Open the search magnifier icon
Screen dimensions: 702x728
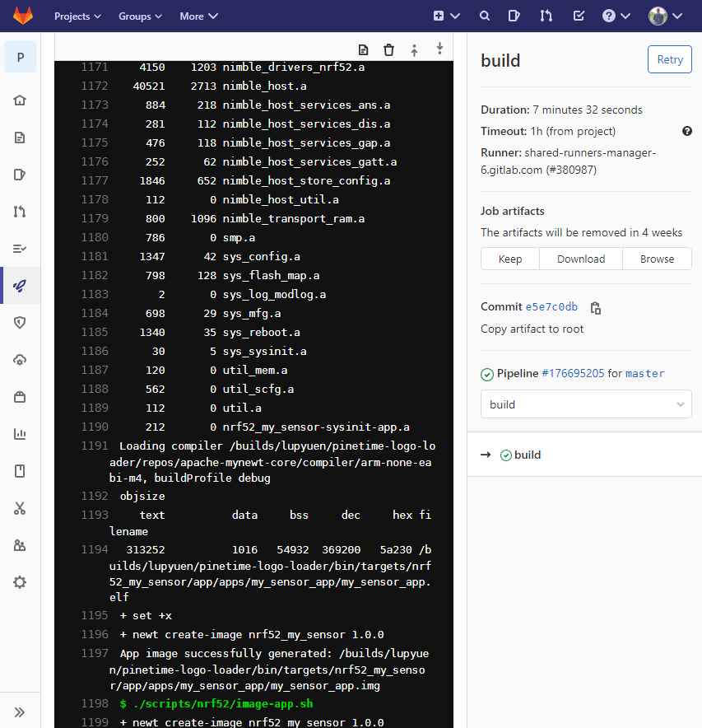(485, 16)
